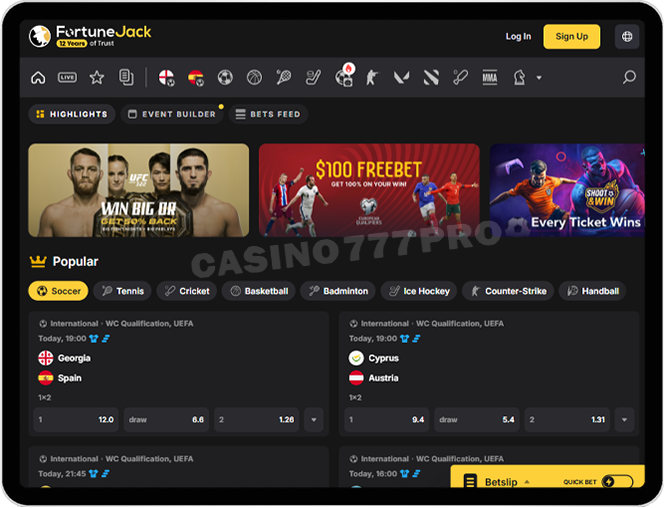This screenshot has height=508, width=664.
Task: Bet on Cyprus win at 9.4
Action: click(x=387, y=420)
